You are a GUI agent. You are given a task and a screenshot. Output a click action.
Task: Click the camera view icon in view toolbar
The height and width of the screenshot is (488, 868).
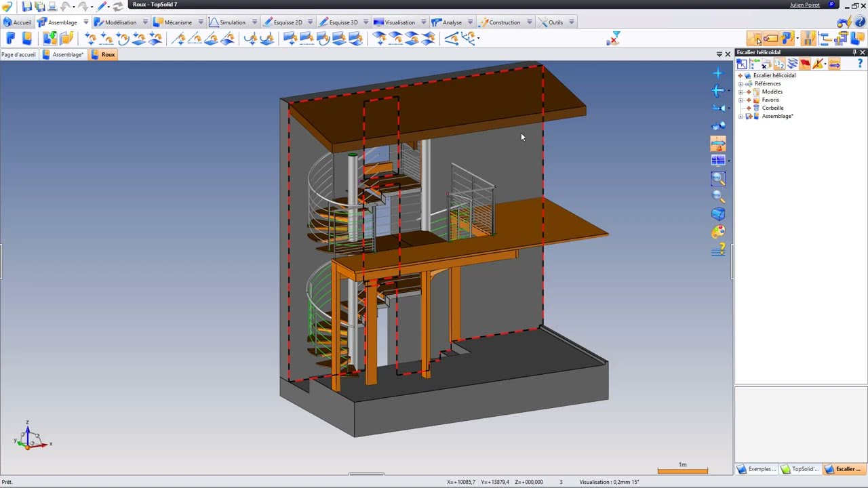[x=718, y=108]
